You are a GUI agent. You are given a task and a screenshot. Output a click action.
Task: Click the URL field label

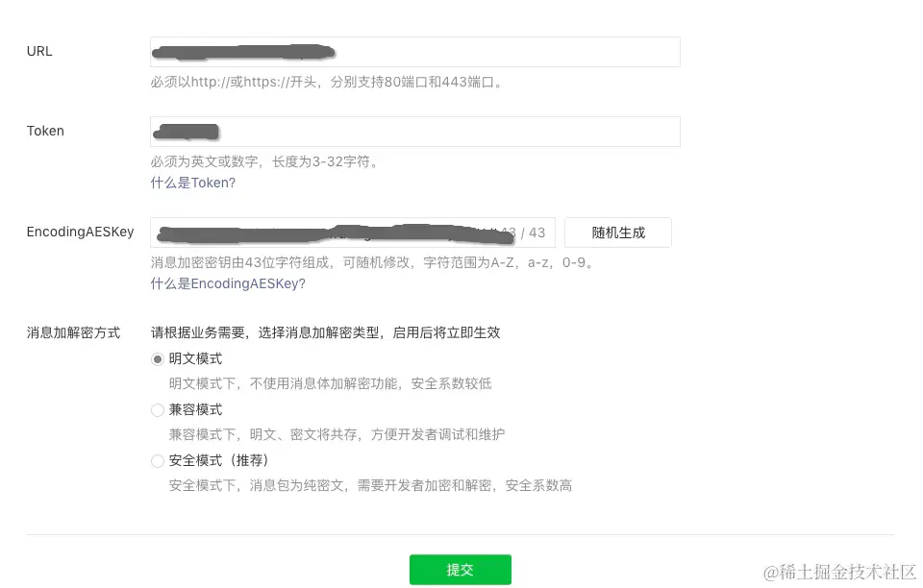tap(39, 52)
